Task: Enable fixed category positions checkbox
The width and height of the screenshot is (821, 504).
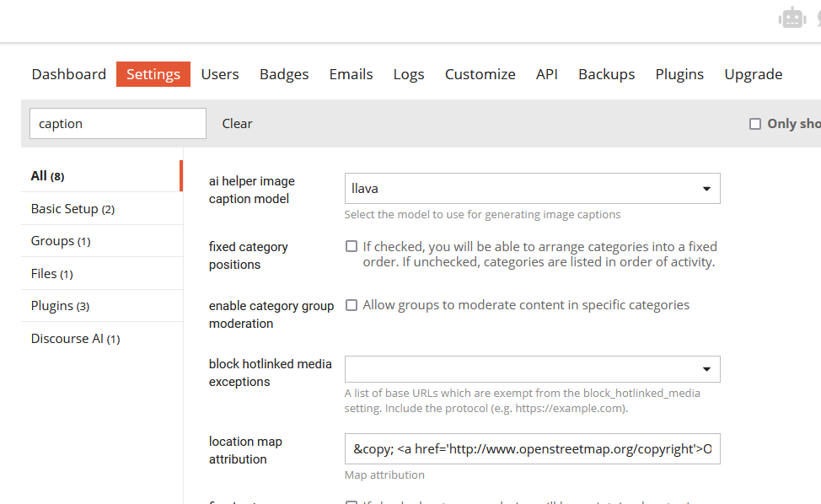Action: coord(351,246)
